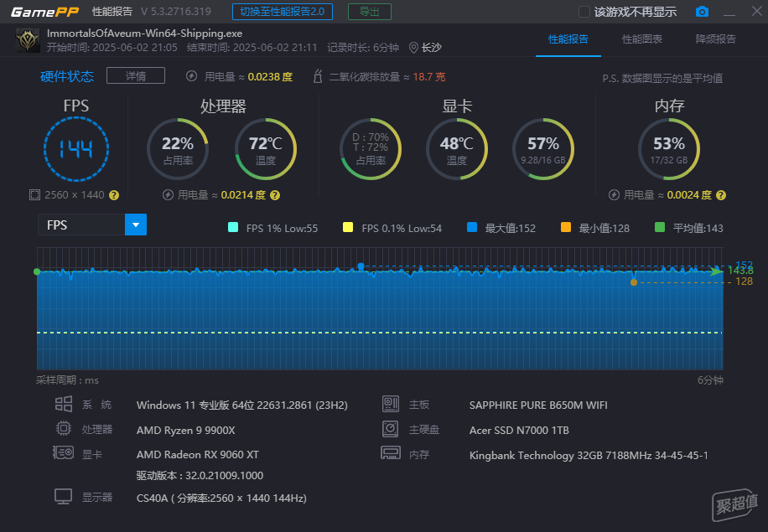The width and height of the screenshot is (768, 532).
Task: Click the blue max-value marker on the chart
Action: (x=361, y=266)
